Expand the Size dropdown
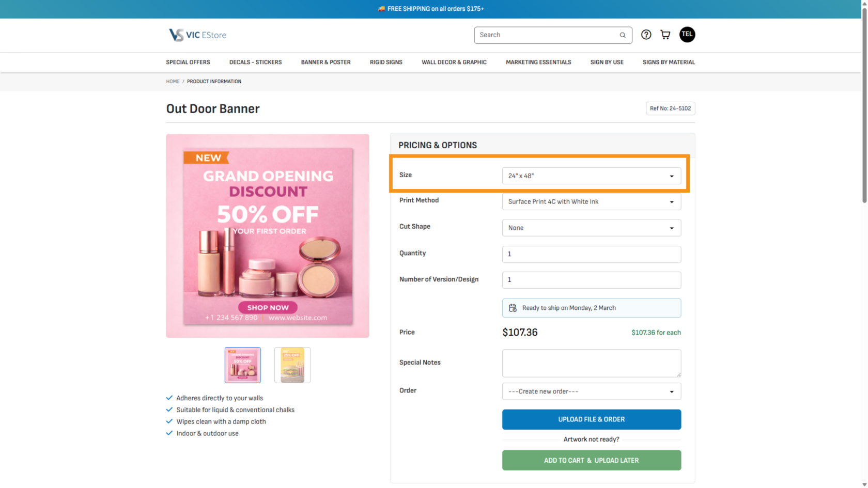868x488 pixels. tap(591, 176)
